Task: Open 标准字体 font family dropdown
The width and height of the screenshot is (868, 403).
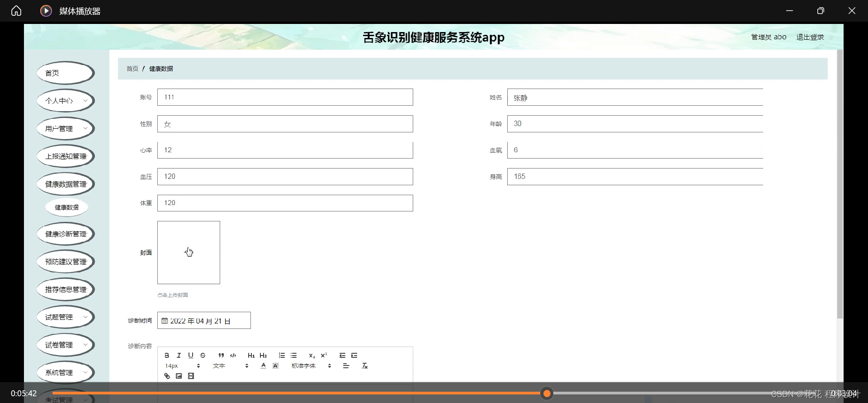Action: [311, 366]
